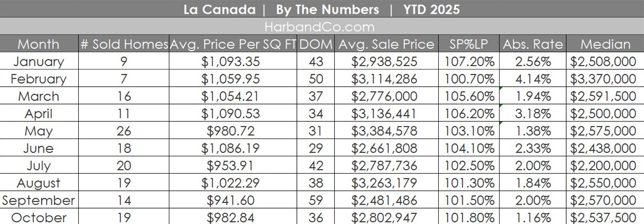Click the September row label

pos(38,200)
